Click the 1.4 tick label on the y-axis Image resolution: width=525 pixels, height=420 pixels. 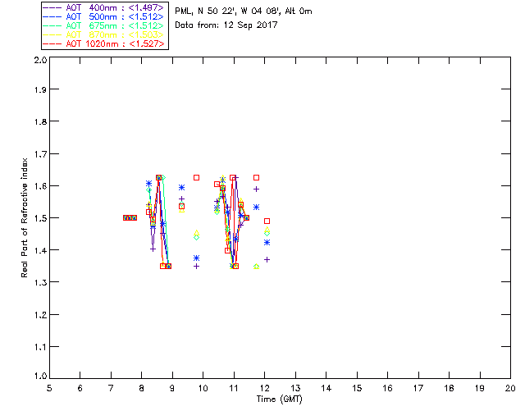(x=40, y=250)
